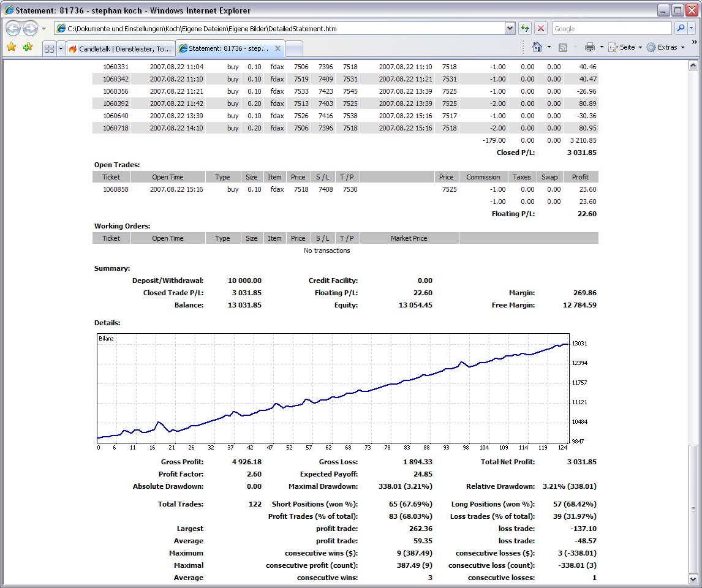Image resolution: width=702 pixels, height=588 pixels.
Task: Click the browser Forward arrow button
Action: [30, 29]
